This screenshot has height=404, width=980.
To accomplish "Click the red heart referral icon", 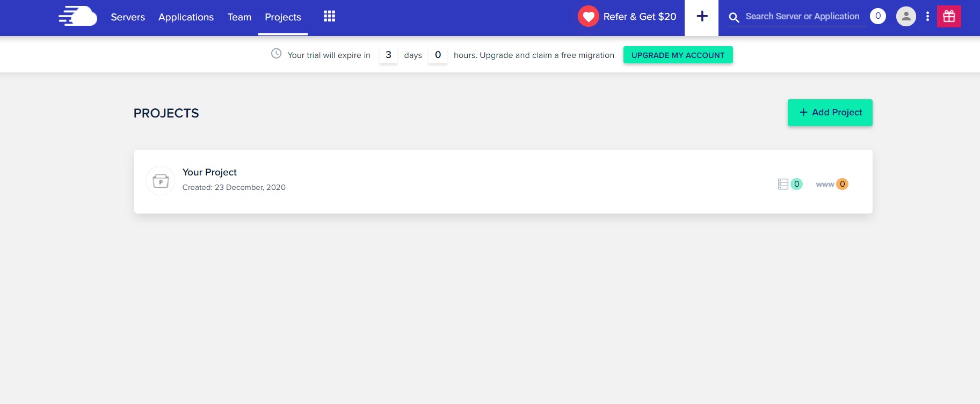I will point(589,16).
